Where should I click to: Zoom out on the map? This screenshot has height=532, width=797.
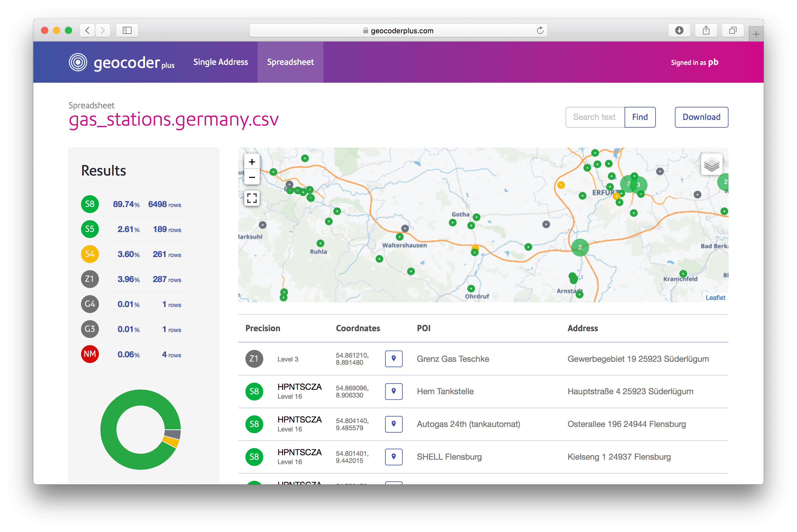click(252, 177)
